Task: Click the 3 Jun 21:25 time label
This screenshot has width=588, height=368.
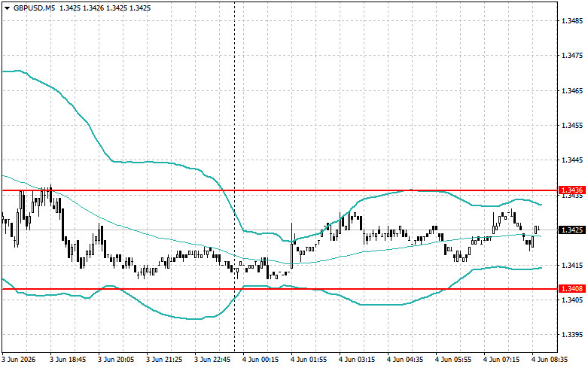Action: click(x=164, y=360)
